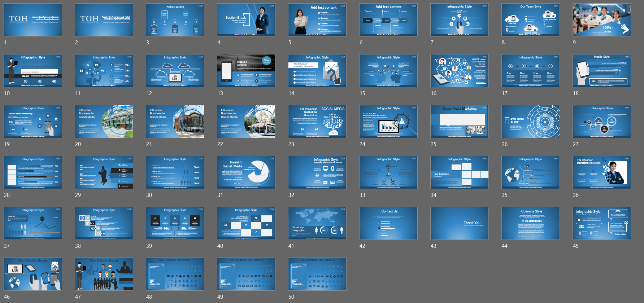The width and height of the screenshot is (644, 303).
Task: Select the Worldmap Infographic slide
Action: coord(317,223)
